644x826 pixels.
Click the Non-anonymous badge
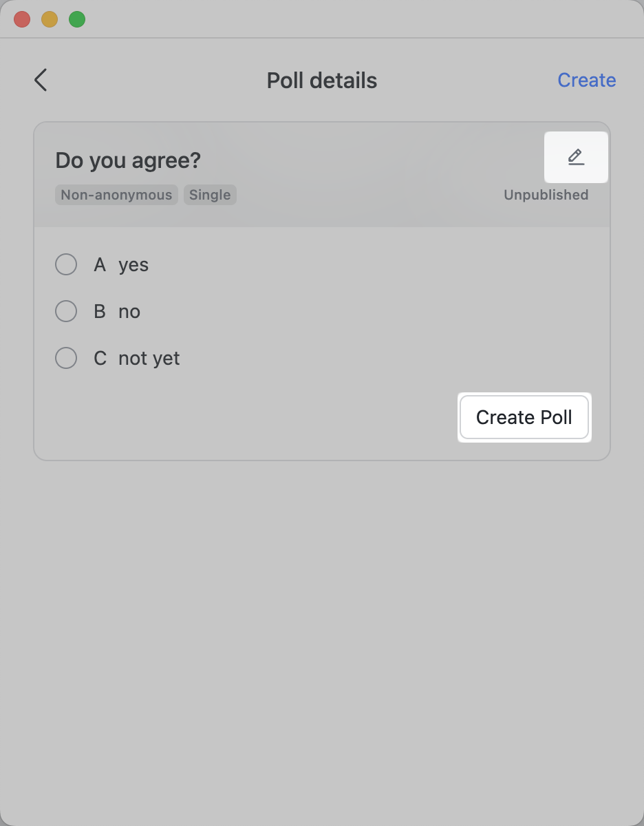[x=116, y=195]
